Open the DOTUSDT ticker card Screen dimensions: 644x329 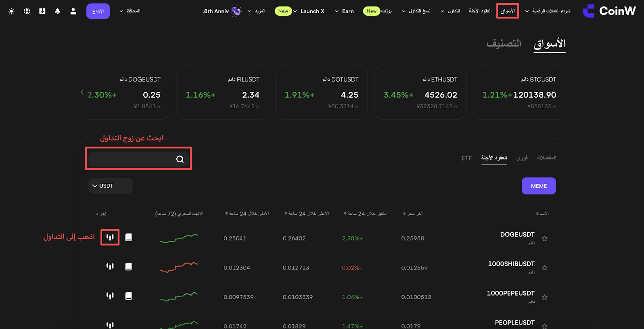(321, 93)
